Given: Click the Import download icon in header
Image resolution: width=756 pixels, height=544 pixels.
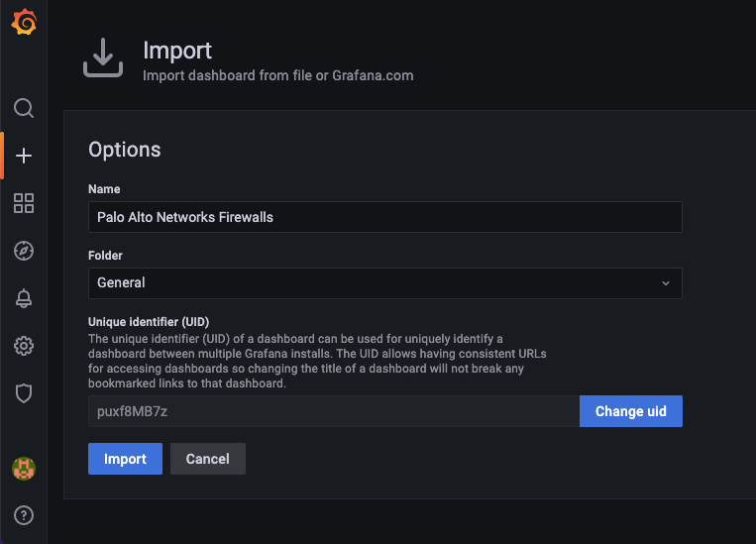Looking at the screenshot, I should tap(103, 59).
